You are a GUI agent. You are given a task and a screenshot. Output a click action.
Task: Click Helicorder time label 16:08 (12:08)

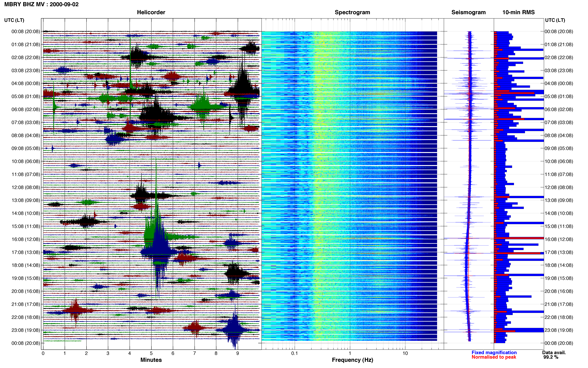pyautogui.click(x=26, y=239)
